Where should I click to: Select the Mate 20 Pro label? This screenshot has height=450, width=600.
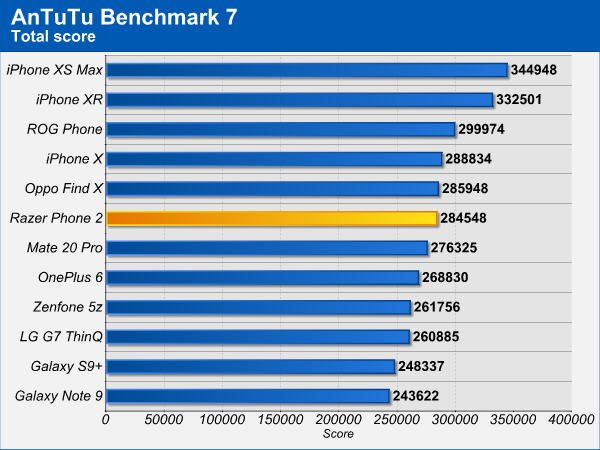(65, 248)
